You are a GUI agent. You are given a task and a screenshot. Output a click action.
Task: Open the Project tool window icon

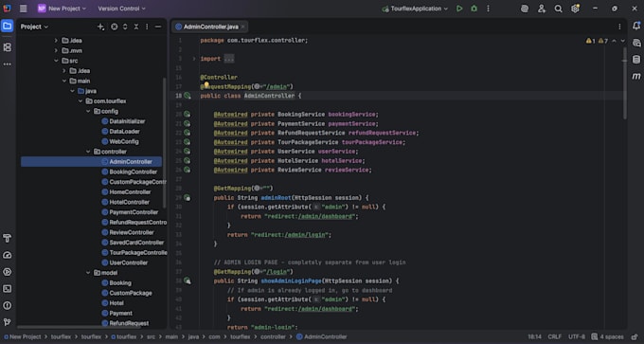pyautogui.click(x=7, y=27)
